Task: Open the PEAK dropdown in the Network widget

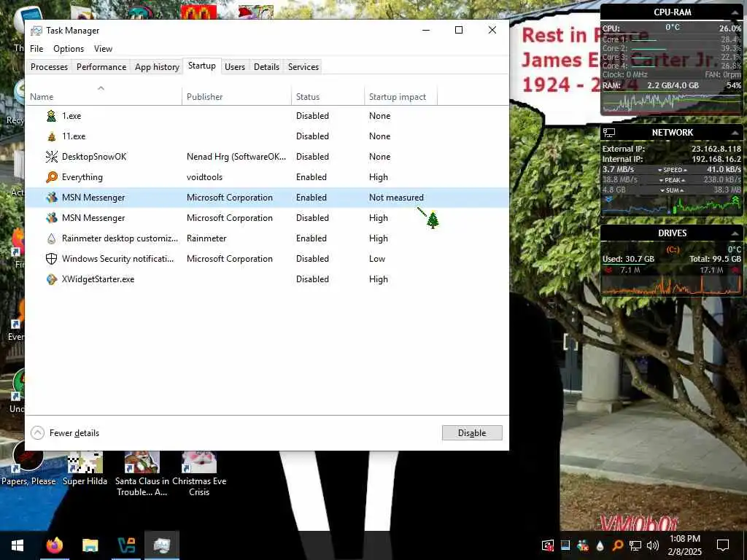Action: 672,180
